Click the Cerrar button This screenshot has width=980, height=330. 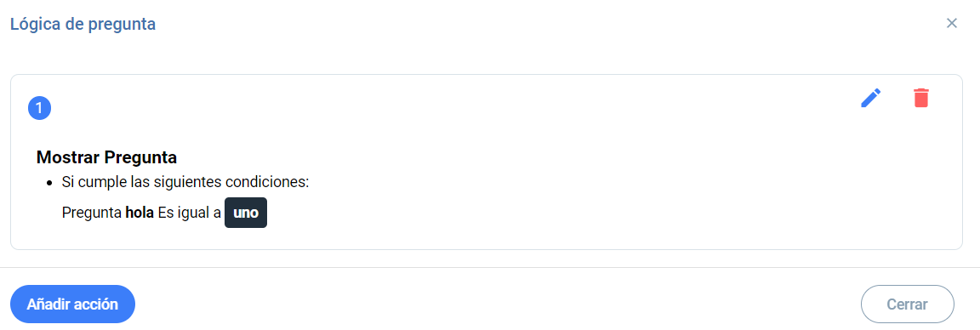coord(908,304)
